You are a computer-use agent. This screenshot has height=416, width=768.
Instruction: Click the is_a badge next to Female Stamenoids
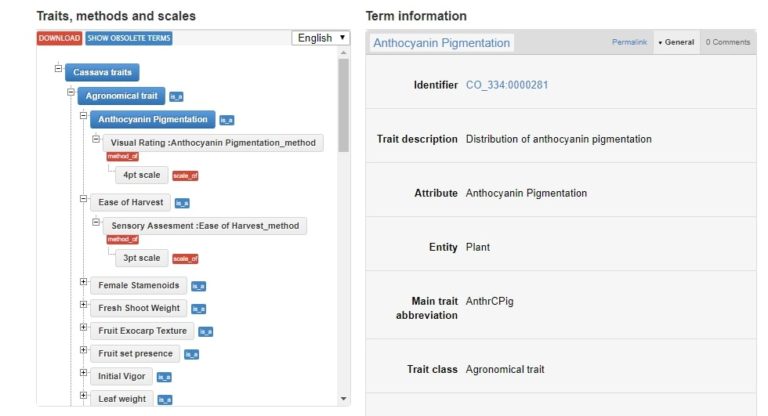click(x=198, y=286)
